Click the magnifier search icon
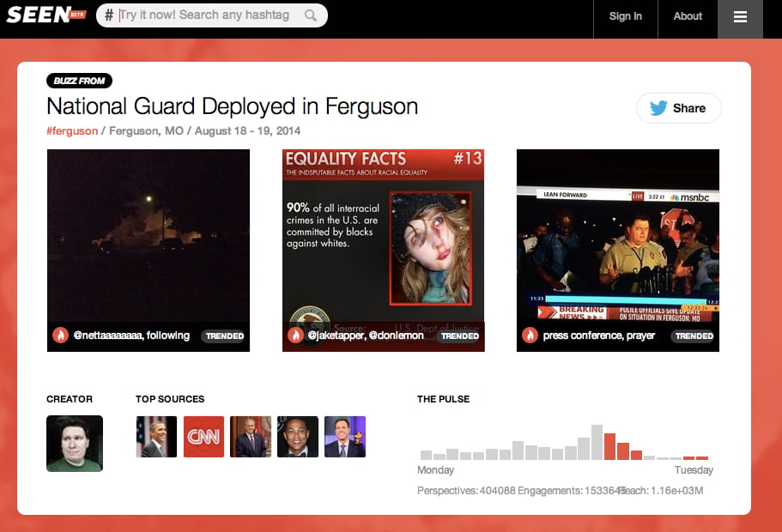This screenshot has width=782, height=532. point(310,15)
